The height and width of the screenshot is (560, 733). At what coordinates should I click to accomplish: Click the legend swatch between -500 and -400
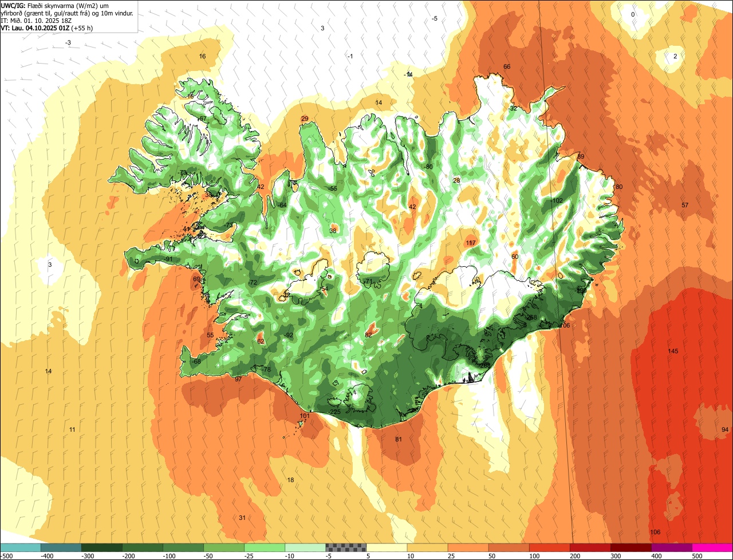click(20, 547)
